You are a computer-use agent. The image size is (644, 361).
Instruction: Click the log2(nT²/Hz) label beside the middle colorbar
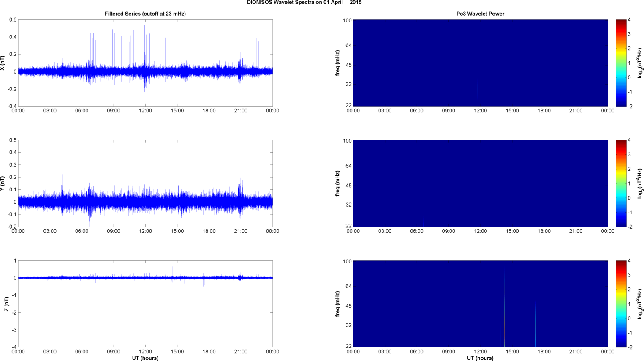tap(640, 183)
